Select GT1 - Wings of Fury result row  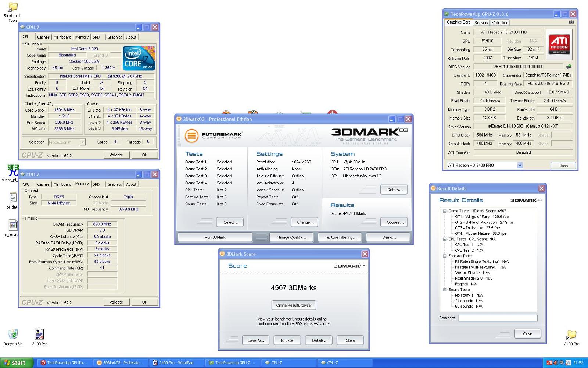(482, 217)
